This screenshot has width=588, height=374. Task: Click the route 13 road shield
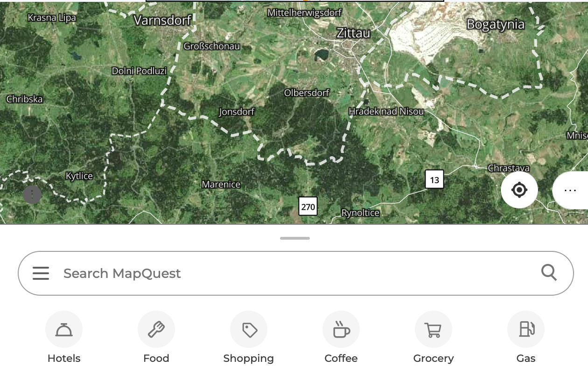pos(434,180)
